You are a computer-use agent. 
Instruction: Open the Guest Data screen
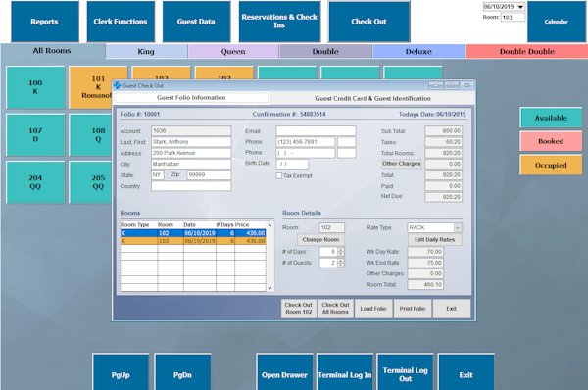196,22
